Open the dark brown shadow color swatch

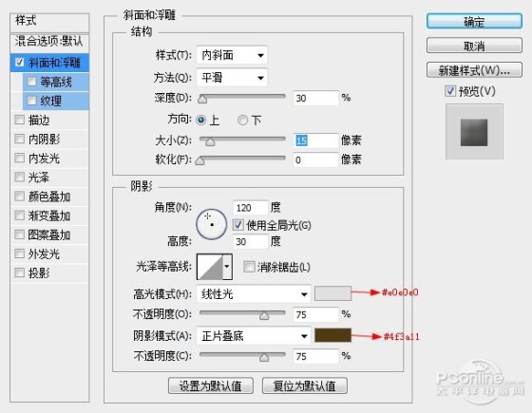(332, 335)
